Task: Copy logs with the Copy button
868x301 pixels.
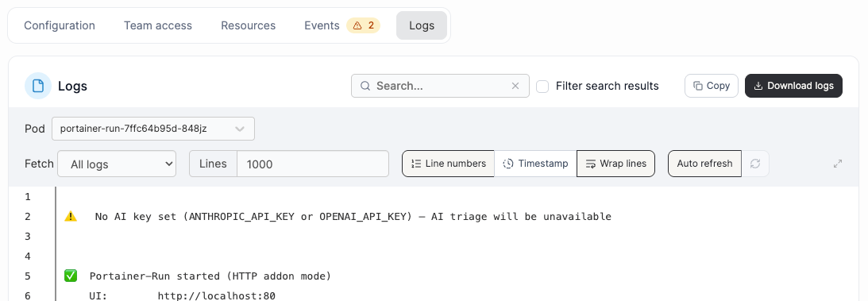Action: click(712, 86)
